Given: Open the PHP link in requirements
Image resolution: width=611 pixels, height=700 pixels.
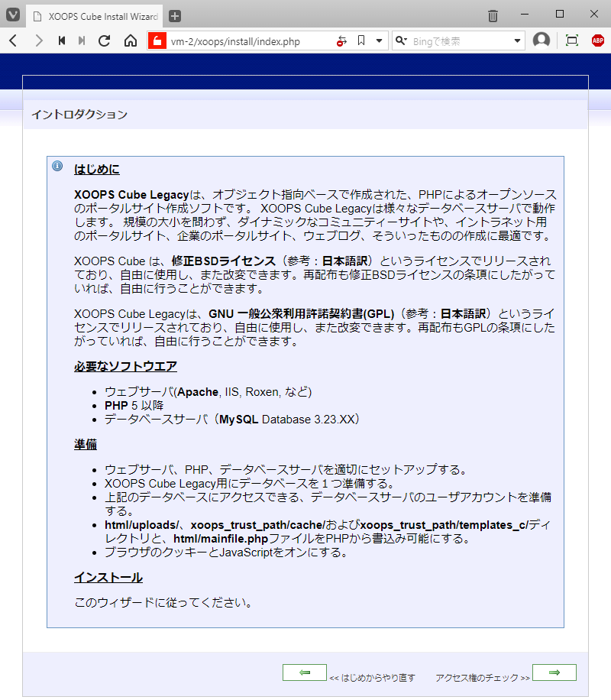Looking at the screenshot, I should click(116, 405).
